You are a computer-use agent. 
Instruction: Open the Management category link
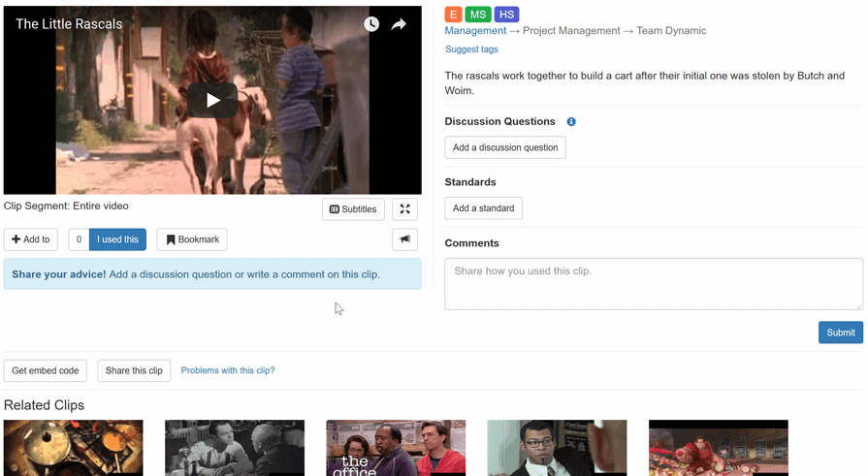pyautogui.click(x=475, y=30)
